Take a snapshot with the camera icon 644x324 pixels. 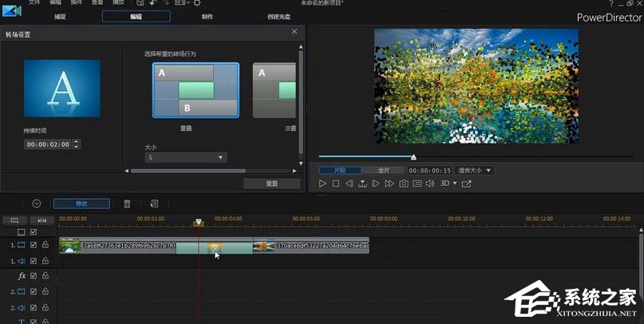coord(404,184)
